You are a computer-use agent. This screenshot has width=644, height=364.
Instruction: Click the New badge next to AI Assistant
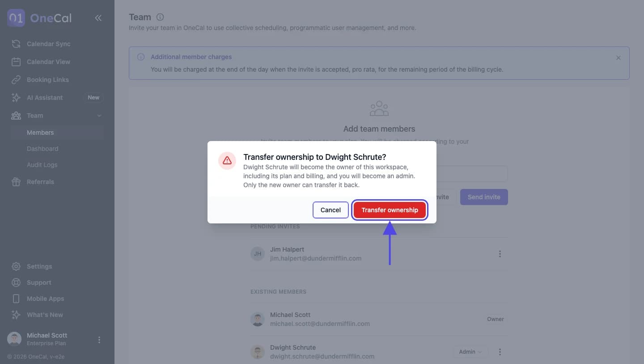(93, 98)
